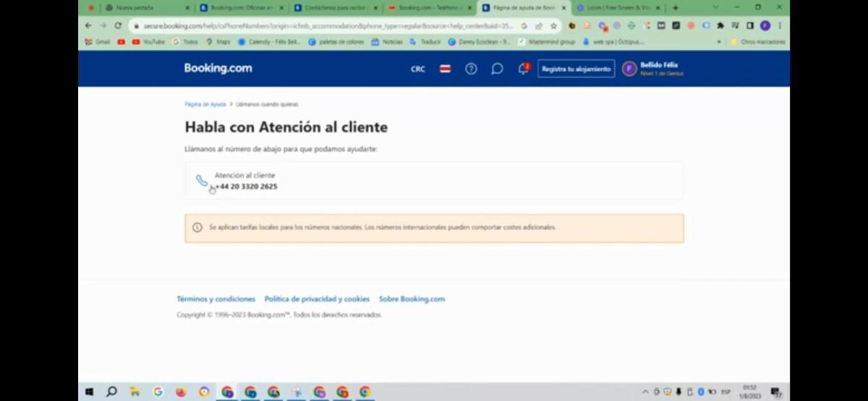Switch to the Loom Free Screen tab

coord(617,8)
